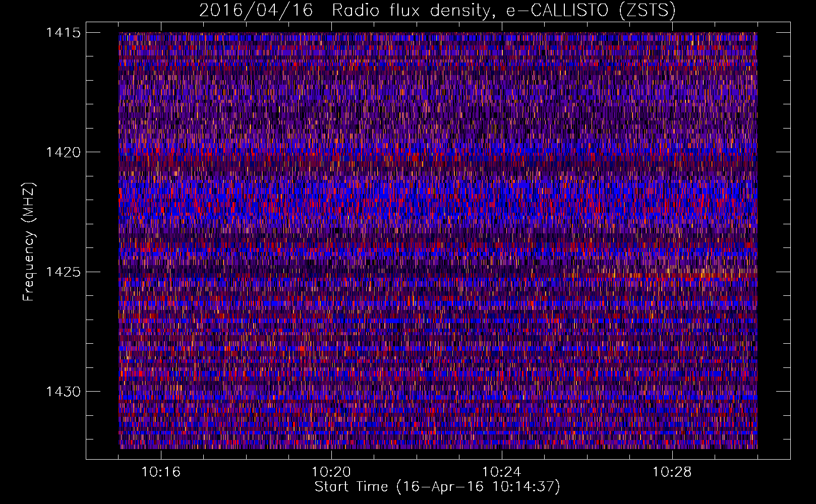The height and width of the screenshot is (504, 816).
Task: Click the 1415 frequency tick label
Action: click(x=63, y=33)
